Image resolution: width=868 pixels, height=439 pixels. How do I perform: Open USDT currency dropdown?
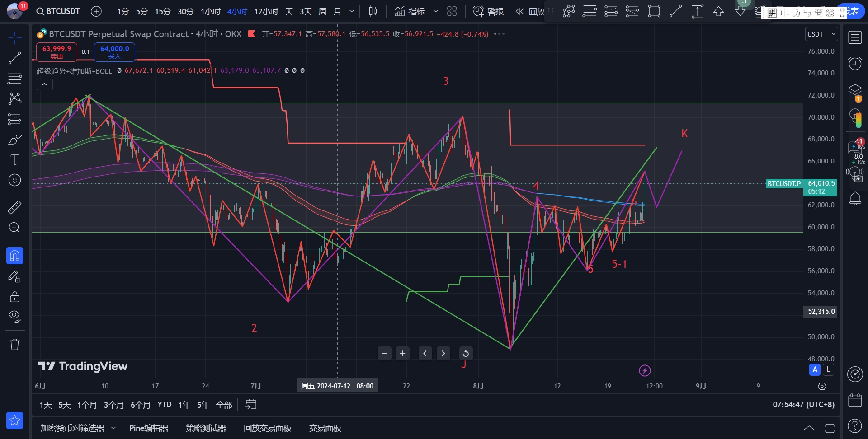[821, 34]
